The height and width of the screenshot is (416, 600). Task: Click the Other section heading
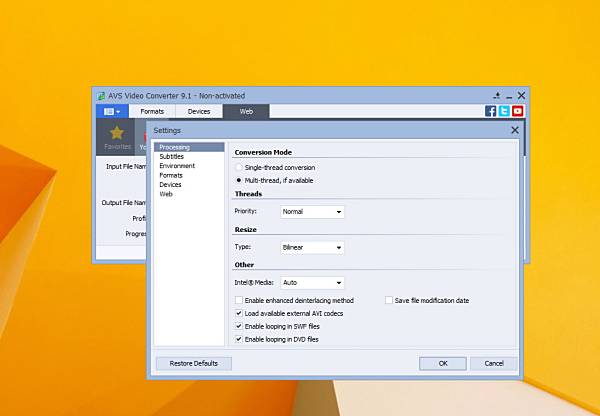pyautogui.click(x=244, y=265)
